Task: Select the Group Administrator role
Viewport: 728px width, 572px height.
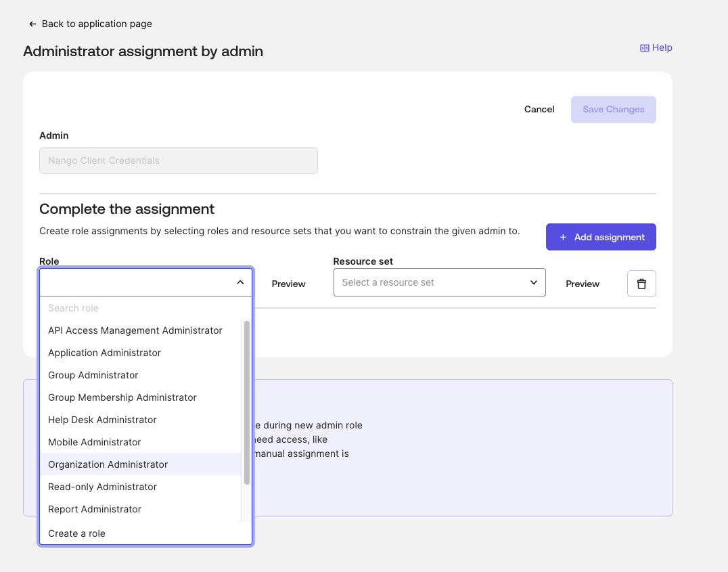Action: click(x=93, y=375)
